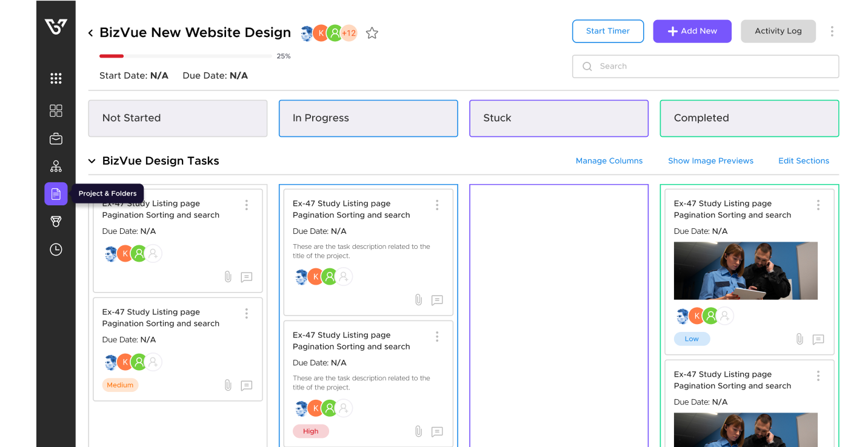Star the BizVue New Website Design project
Viewport: 868px width, 447px height.
coord(372,33)
